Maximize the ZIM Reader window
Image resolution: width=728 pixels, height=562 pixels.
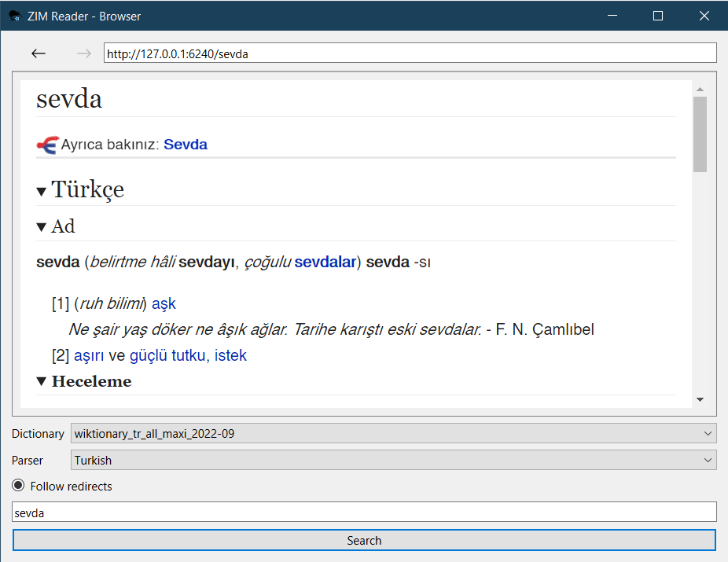658,16
